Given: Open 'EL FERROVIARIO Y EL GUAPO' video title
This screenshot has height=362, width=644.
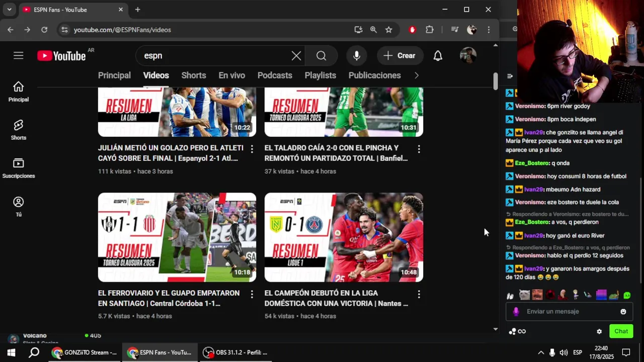Looking at the screenshot, I should click(169, 298).
